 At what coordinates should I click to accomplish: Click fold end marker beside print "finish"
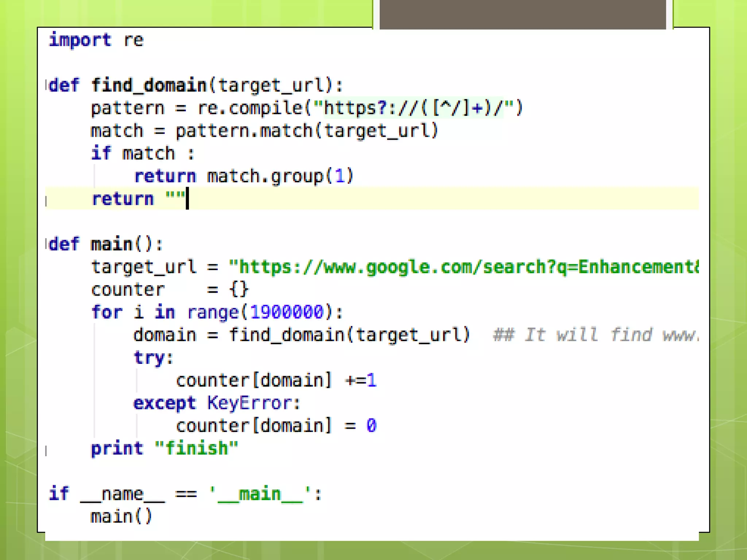coord(46,451)
